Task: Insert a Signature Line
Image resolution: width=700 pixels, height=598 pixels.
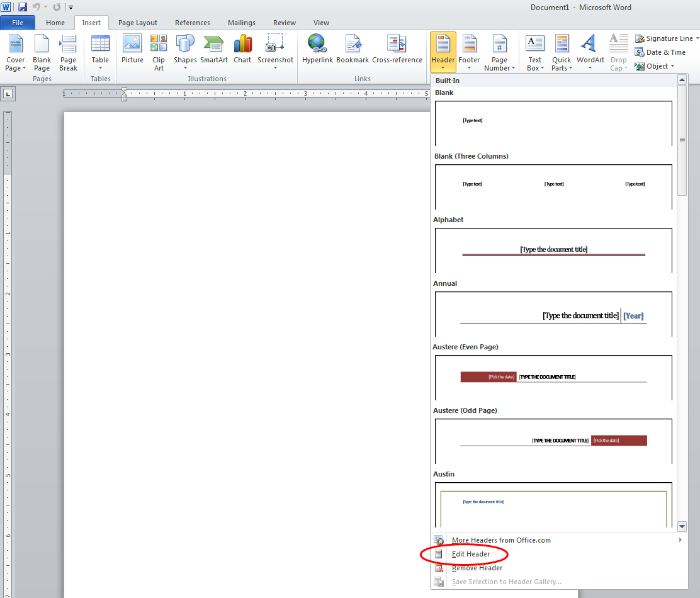Action: coord(666,38)
